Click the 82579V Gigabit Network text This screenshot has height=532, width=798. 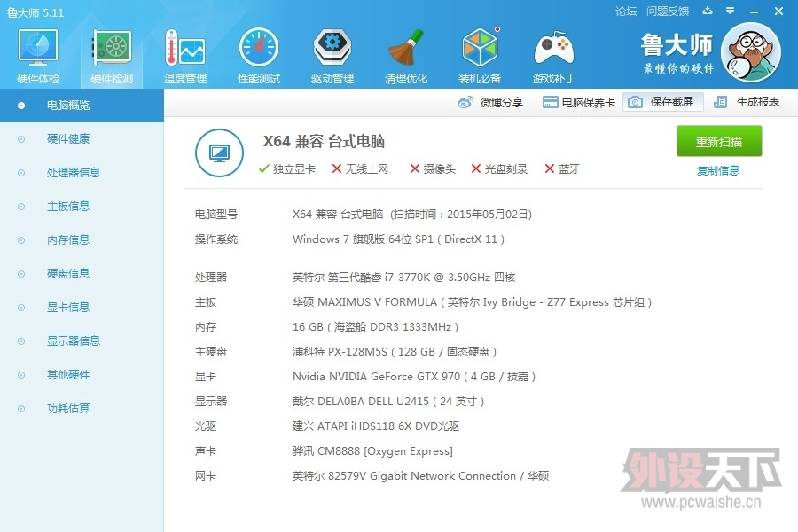click(x=421, y=476)
